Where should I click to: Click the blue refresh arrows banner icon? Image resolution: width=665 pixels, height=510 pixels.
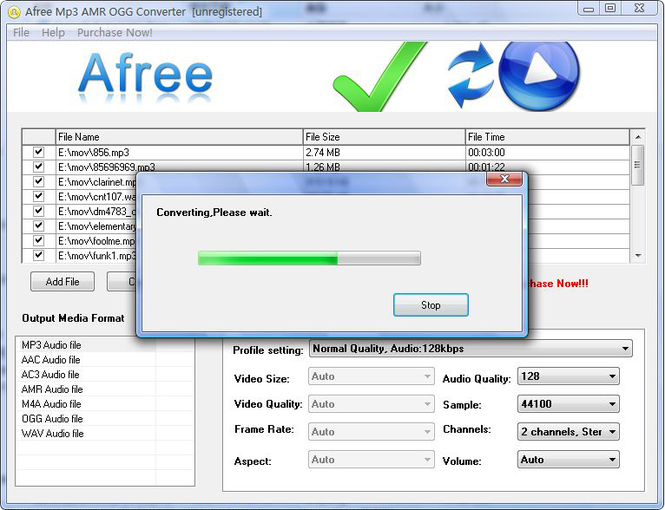(x=471, y=75)
